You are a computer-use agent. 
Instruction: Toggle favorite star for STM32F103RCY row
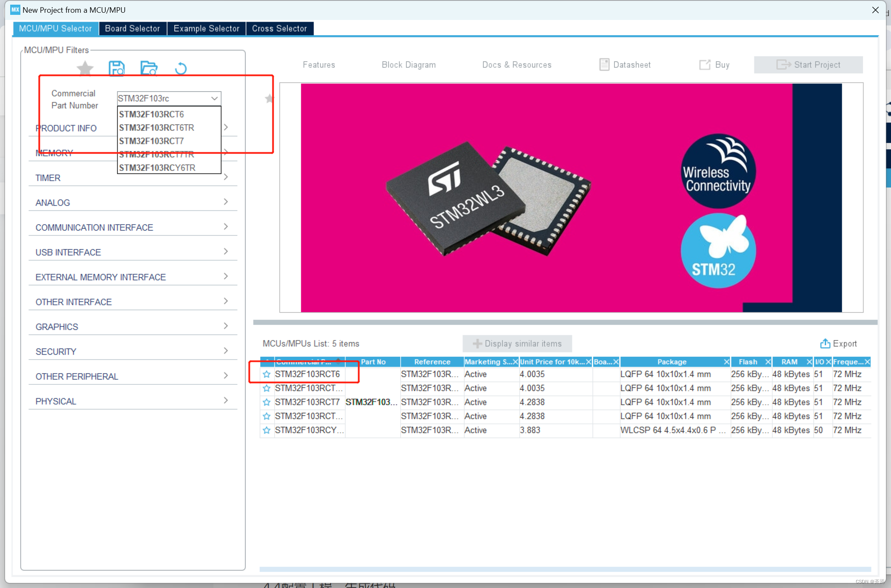coord(266,430)
